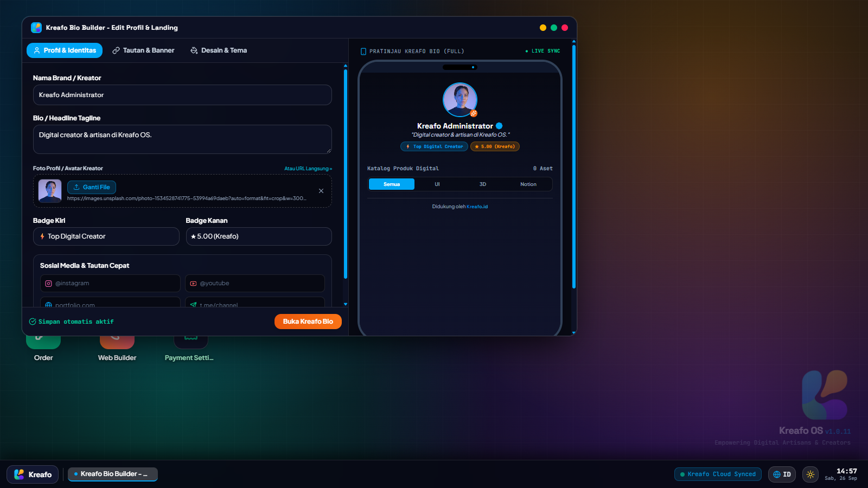868x488 pixels.
Task: Click the Ganti File upload button
Action: tap(92, 187)
